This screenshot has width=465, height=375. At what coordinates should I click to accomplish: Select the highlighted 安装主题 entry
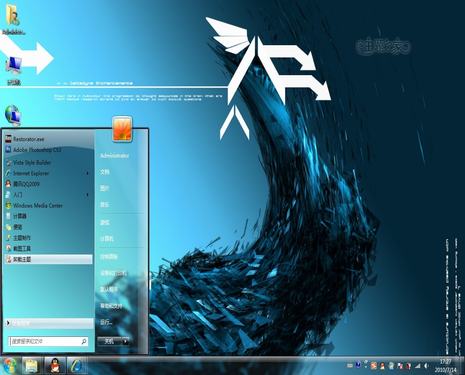click(x=49, y=259)
